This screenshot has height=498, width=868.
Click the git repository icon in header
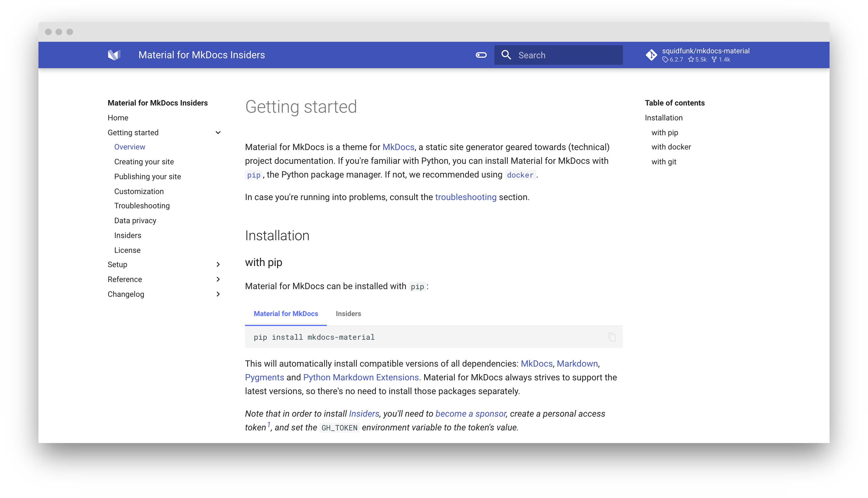point(651,55)
